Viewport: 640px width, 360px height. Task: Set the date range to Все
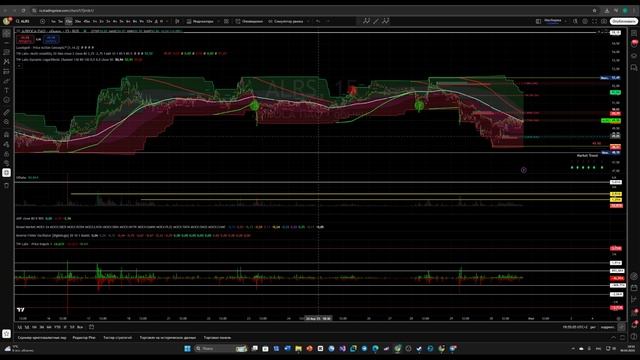[80, 327]
